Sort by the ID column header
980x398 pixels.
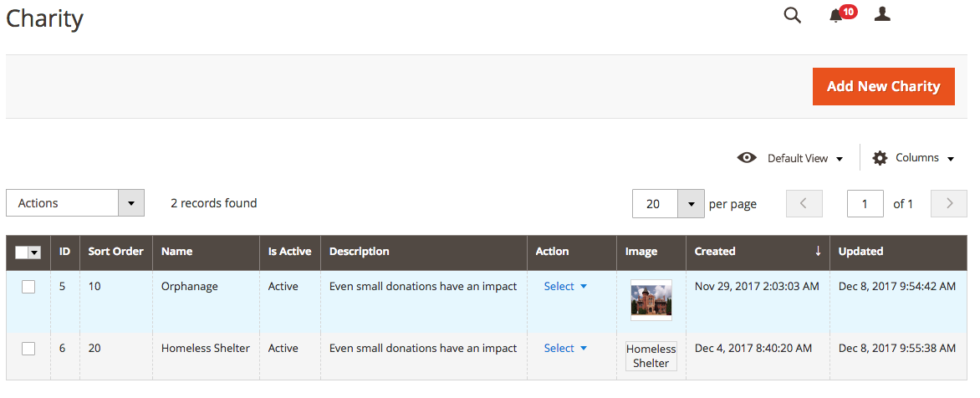click(65, 251)
